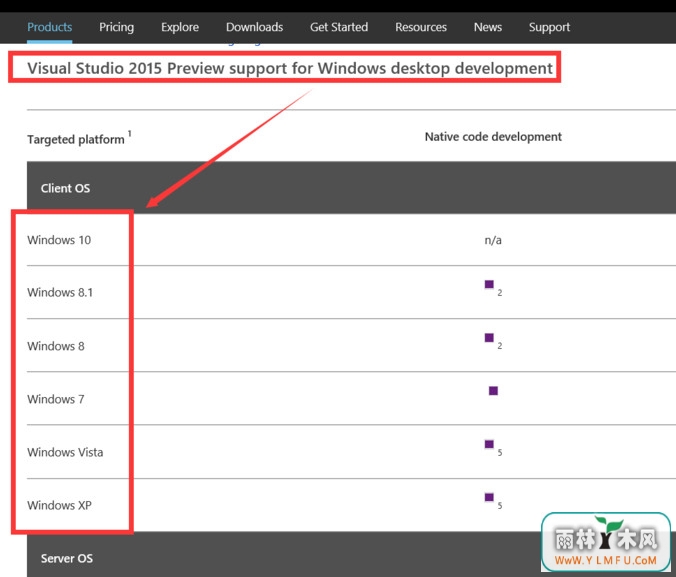The image size is (676, 577).
Task: Select the Windows 8 row label
Action: tap(56, 346)
